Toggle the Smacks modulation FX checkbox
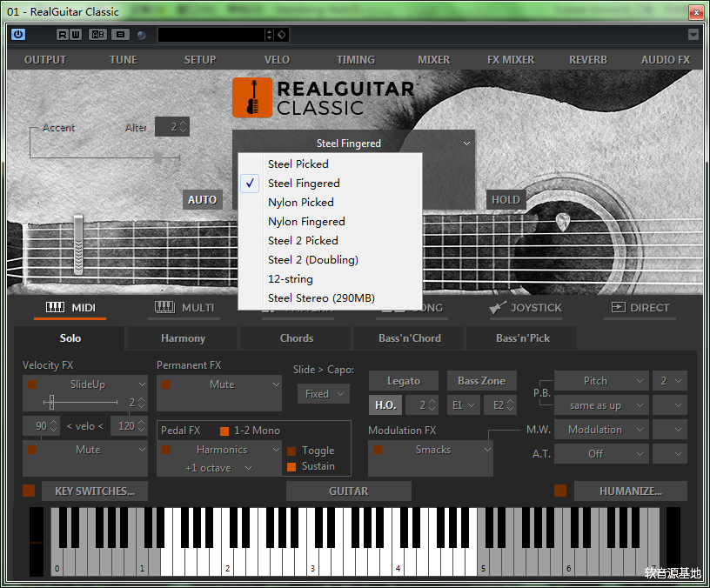Viewport: 710px width, 588px height. [x=378, y=450]
